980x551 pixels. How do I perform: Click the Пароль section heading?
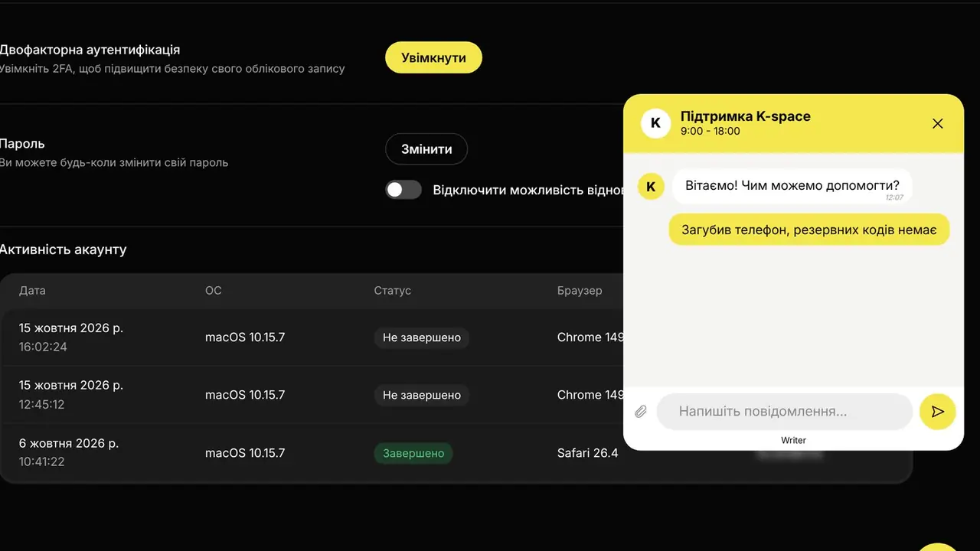tap(23, 144)
